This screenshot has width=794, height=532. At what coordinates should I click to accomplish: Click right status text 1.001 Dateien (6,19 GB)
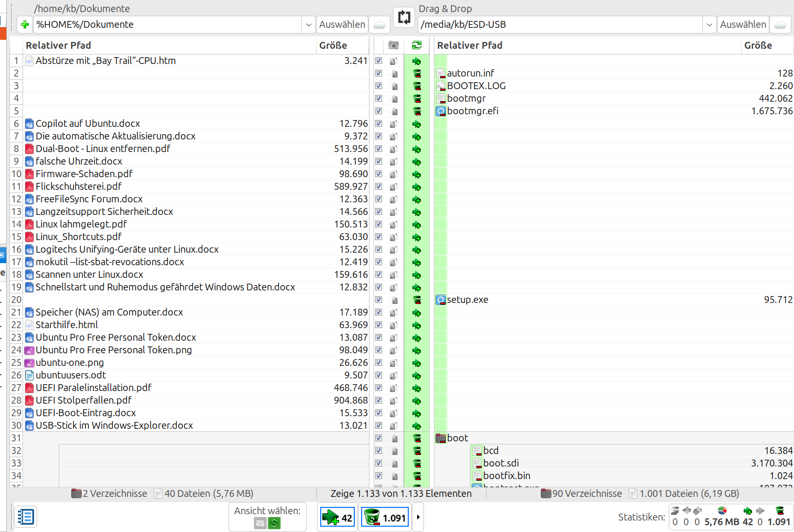(x=689, y=494)
